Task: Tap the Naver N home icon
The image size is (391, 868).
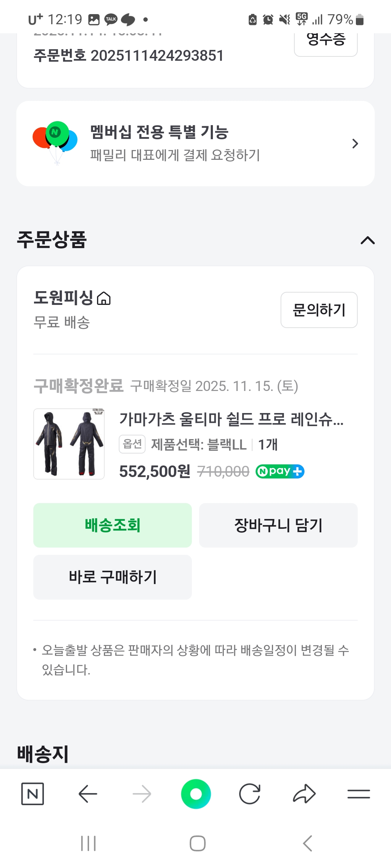Action: [x=33, y=794]
